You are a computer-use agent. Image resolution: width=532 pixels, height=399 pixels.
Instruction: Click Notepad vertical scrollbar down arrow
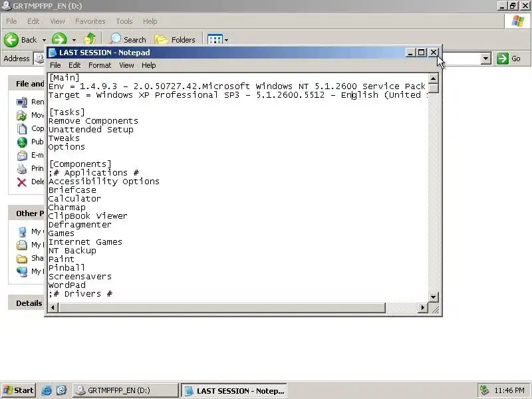(434, 297)
